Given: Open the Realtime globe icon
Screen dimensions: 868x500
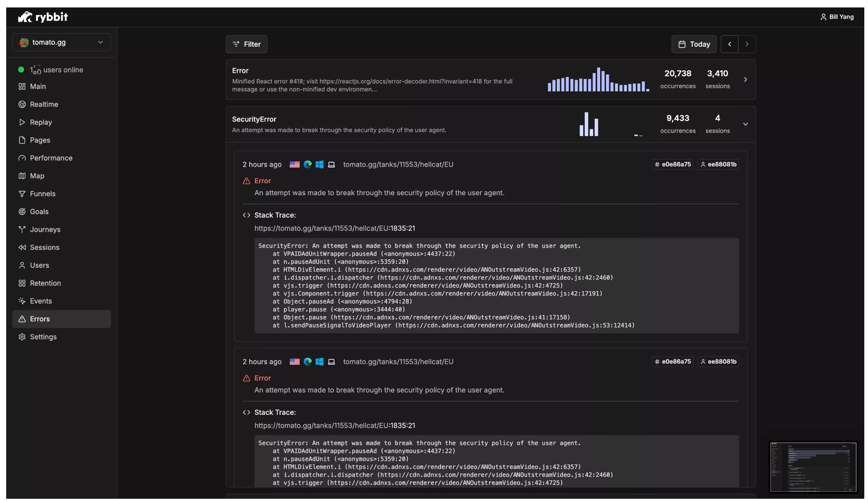Looking at the screenshot, I should (x=22, y=104).
